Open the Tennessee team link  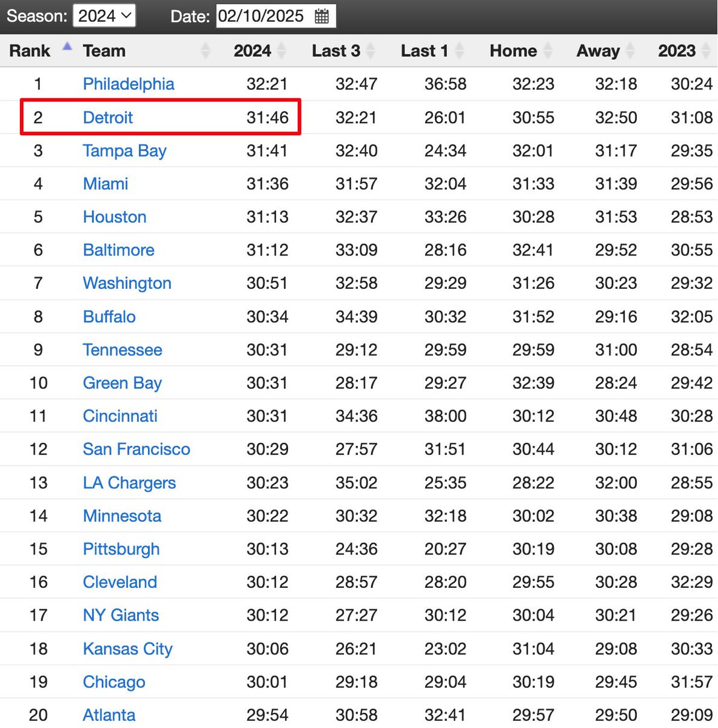coord(122,349)
